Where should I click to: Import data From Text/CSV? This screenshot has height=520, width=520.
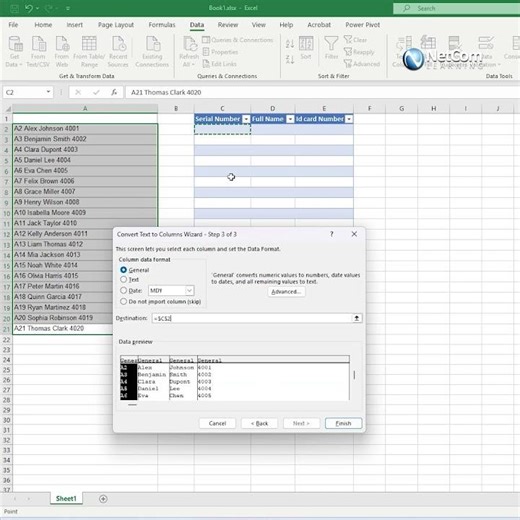pyautogui.click(x=38, y=52)
